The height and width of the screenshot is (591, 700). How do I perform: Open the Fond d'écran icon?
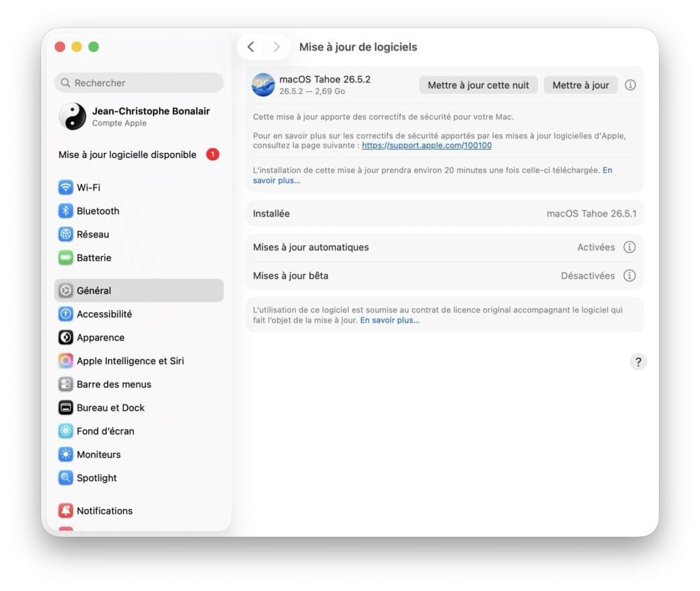[66, 431]
